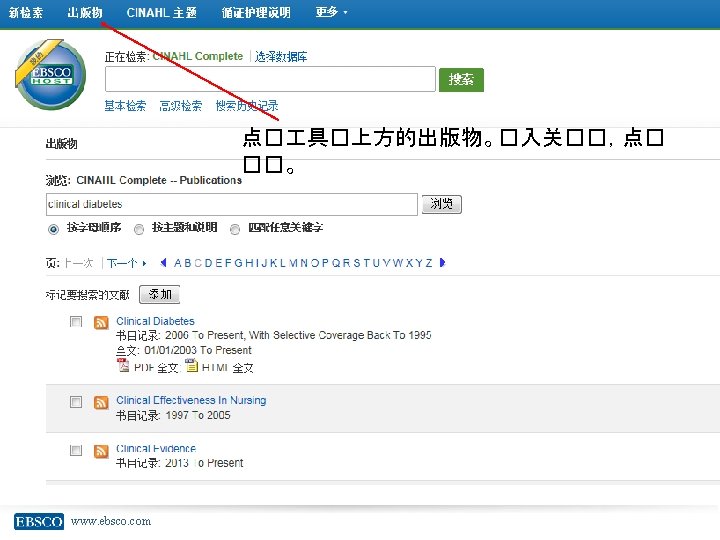Click the green 搜索 button
This screenshot has width=720, height=540.
coord(461,79)
